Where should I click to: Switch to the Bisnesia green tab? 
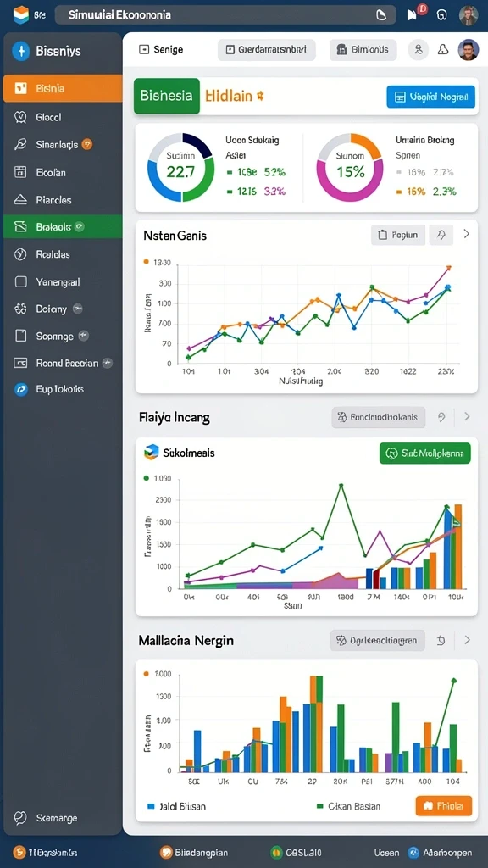click(x=167, y=96)
